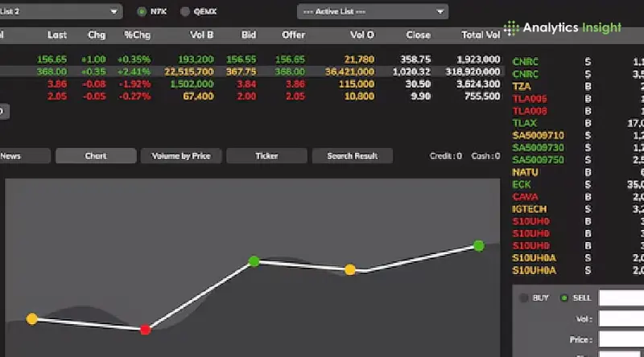Select the Chart tab

[x=95, y=156]
